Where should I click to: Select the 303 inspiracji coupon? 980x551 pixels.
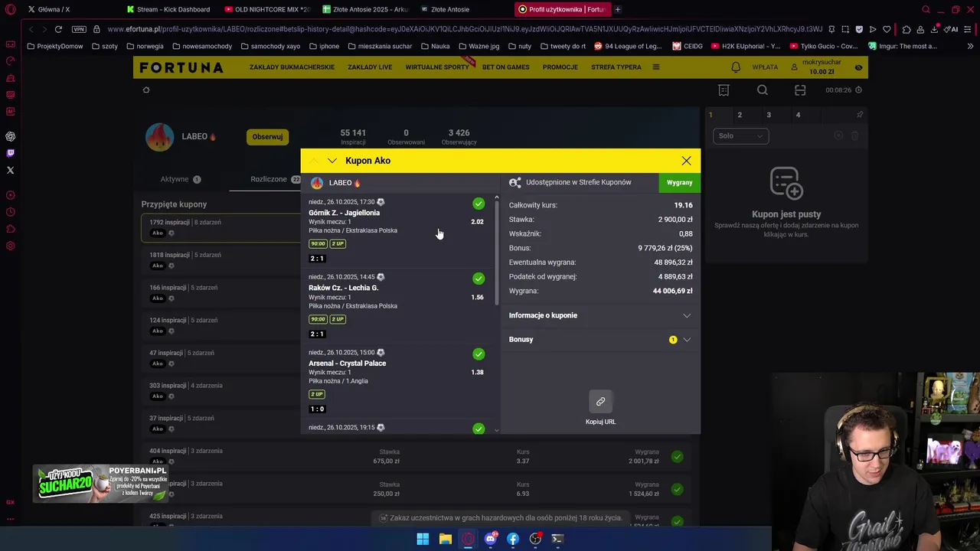click(x=220, y=391)
